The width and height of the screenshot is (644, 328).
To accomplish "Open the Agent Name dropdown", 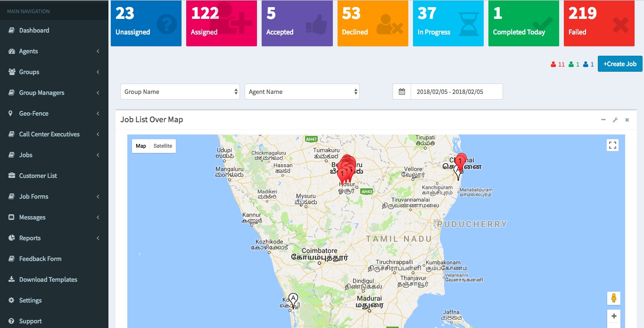I will point(302,92).
